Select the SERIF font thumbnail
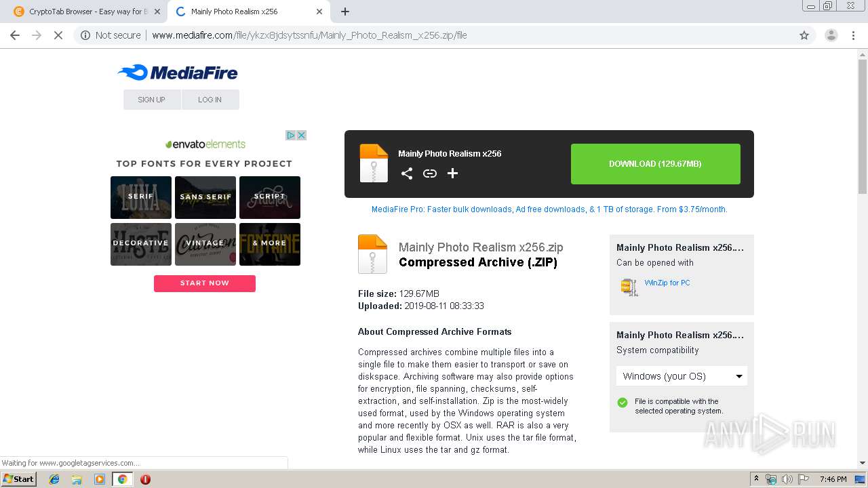868x488 pixels. point(141,197)
